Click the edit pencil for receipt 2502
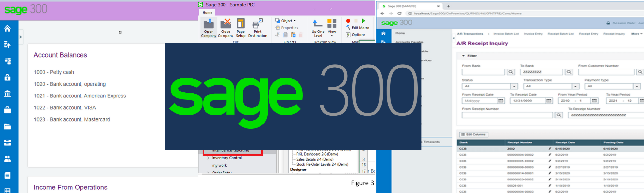Image resolution: width=644 pixels, height=193 pixels. (550, 149)
